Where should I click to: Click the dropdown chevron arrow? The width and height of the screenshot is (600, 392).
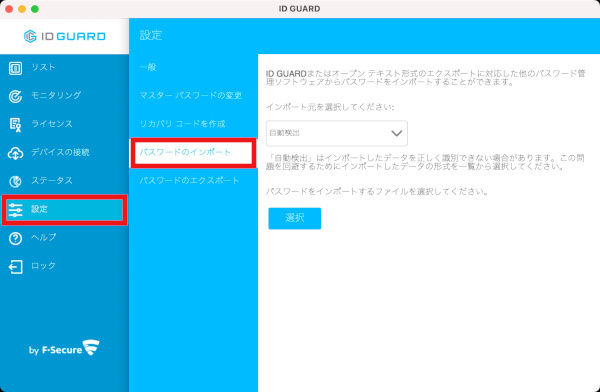[x=396, y=133]
